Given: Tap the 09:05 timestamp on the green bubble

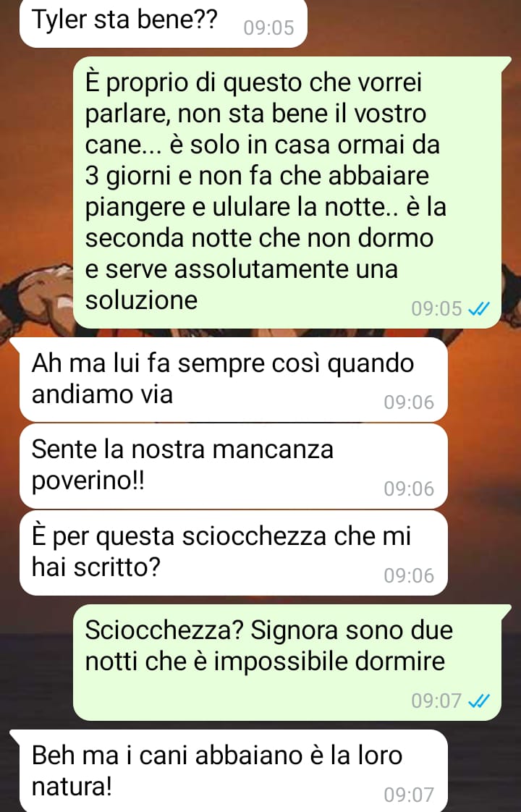Looking at the screenshot, I should click(436, 309).
